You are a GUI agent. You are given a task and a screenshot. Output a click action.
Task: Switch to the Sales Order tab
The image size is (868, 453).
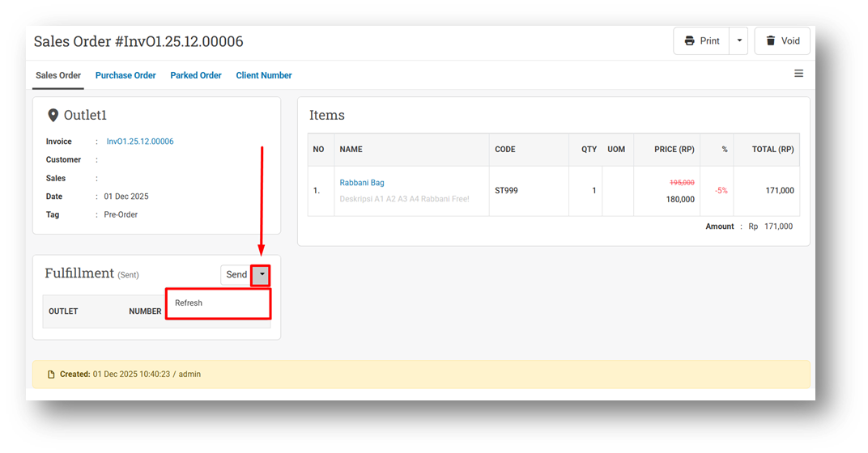click(58, 75)
